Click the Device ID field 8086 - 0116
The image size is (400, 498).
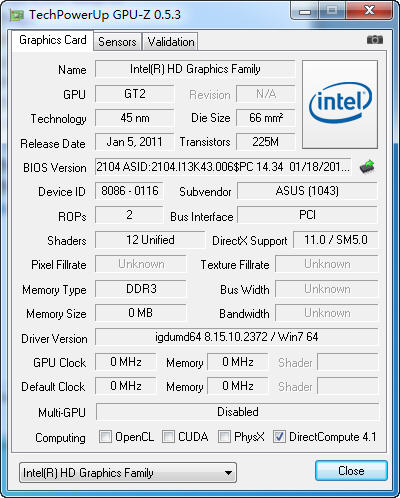(129, 191)
